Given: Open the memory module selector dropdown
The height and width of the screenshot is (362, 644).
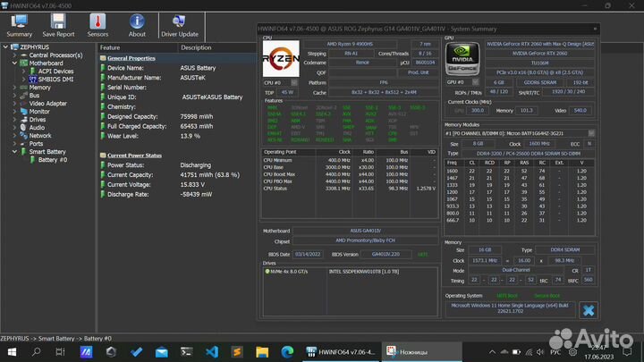Looking at the screenshot, I should click(x=591, y=133).
